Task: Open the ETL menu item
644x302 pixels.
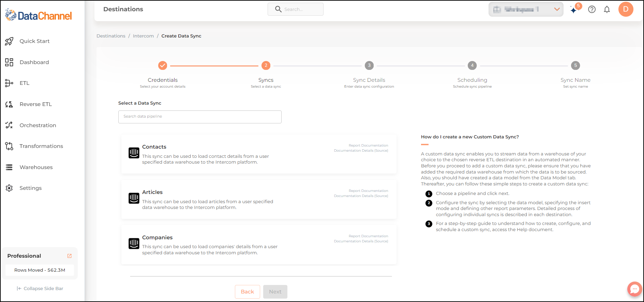Action: point(25,83)
